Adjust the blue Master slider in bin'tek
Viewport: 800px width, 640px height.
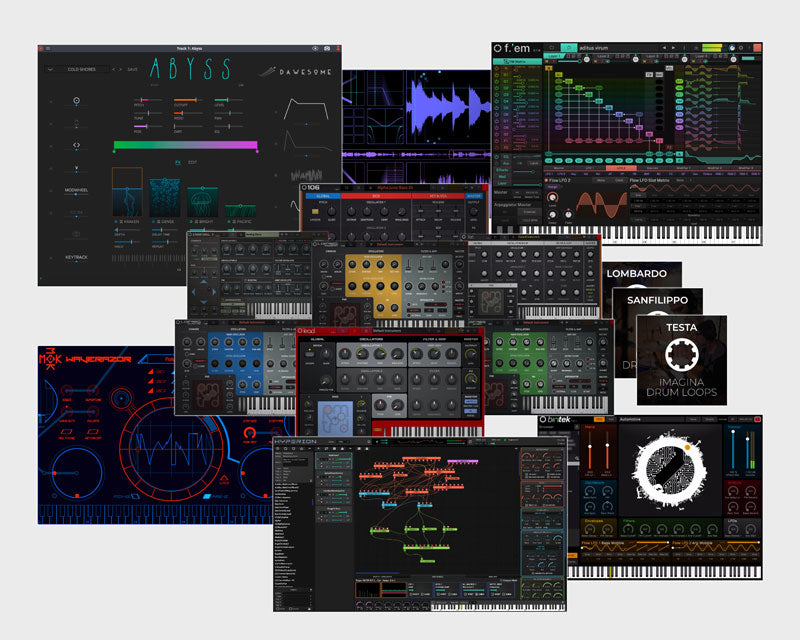pos(733,450)
